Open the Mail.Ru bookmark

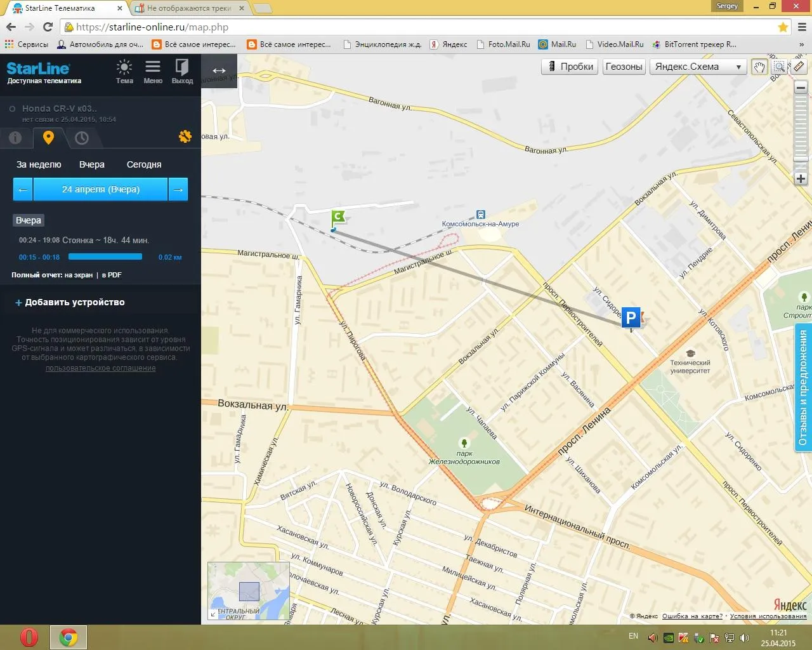(x=557, y=44)
